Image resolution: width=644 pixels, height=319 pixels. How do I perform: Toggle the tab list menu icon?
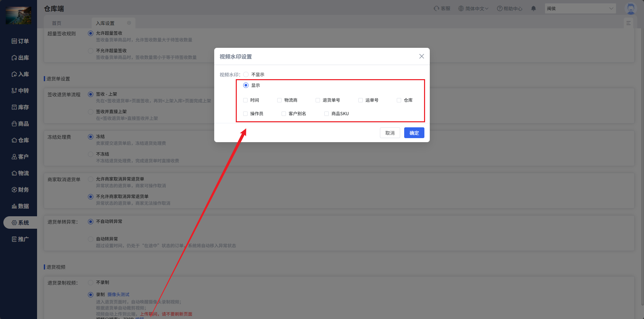(x=628, y=23)
